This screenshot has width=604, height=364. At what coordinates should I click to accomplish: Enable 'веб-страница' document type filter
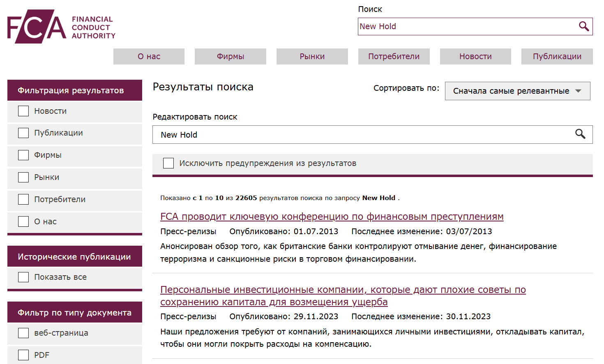click(23, 333)
